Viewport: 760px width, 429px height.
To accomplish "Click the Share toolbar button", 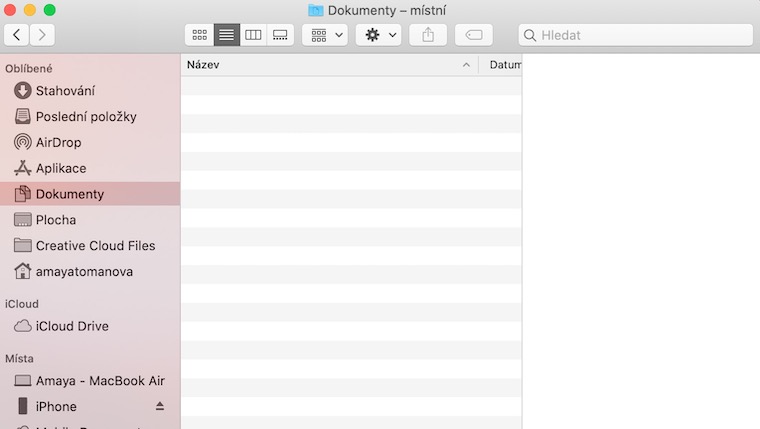I will tap(428, 35).
